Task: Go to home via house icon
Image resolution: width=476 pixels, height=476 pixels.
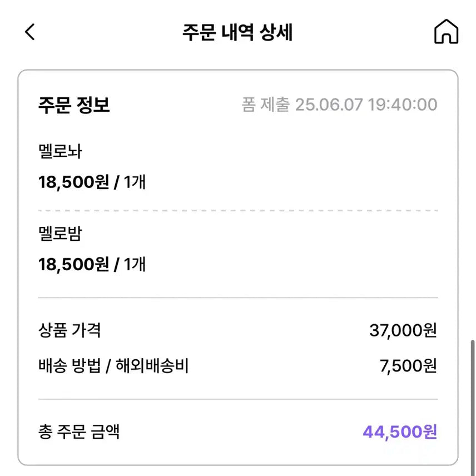Action: click(446, 32)
